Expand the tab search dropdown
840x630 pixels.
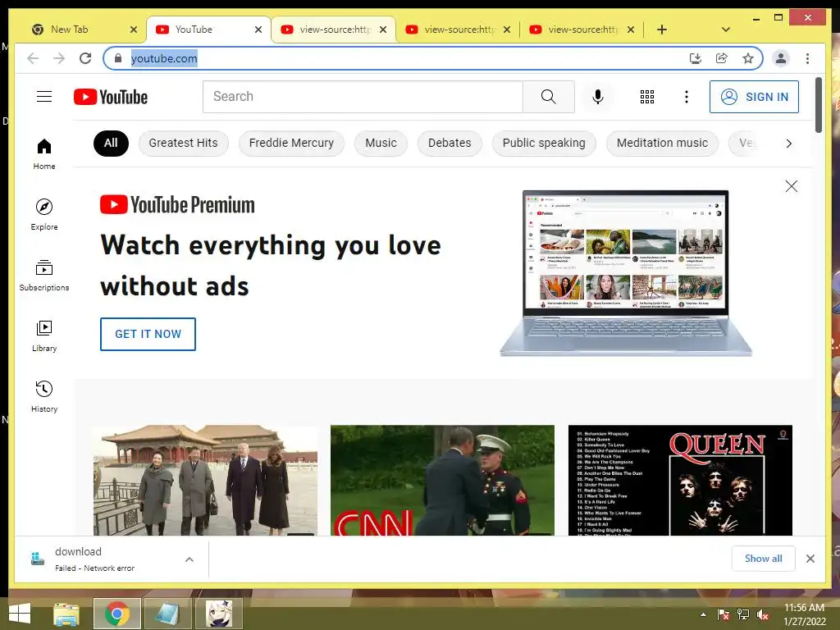tap(725, 30)
